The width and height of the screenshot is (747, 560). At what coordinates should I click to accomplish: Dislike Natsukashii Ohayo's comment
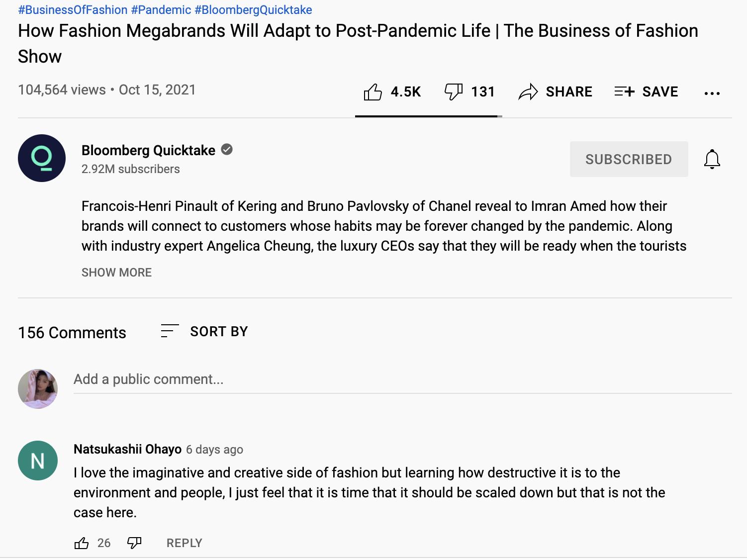tap(134, 543)
